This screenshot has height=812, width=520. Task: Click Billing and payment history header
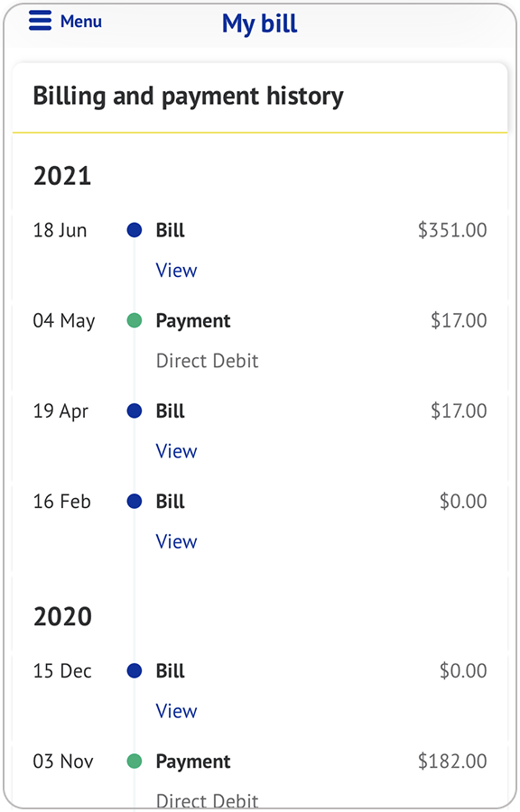click(x=188, y=97)
